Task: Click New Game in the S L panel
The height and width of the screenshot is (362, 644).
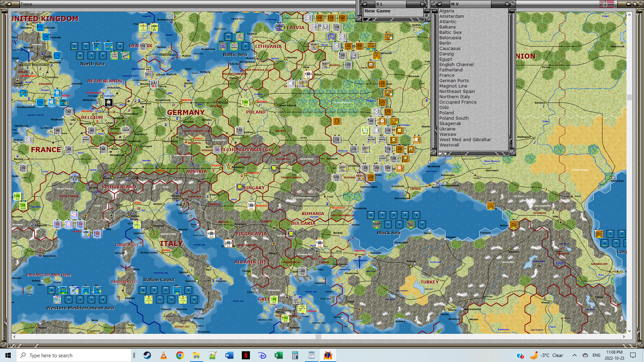Action: coord(377,11)
